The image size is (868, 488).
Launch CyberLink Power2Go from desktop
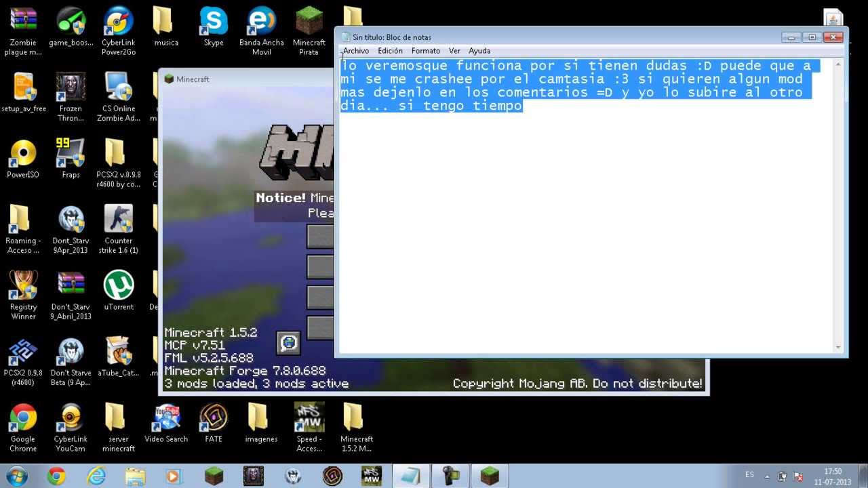click(118, 30)
